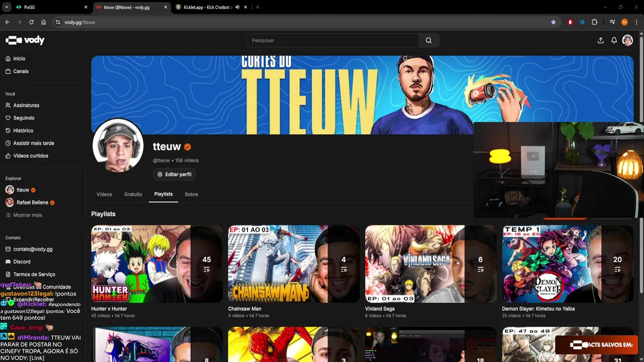Close the PixGG browser tab

86,7
